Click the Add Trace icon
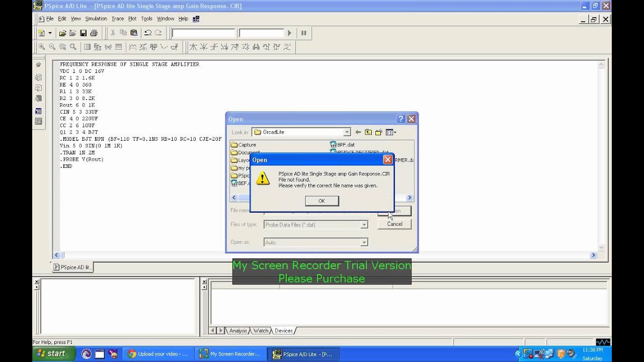644x362 pixels. (x=133, y=47)
